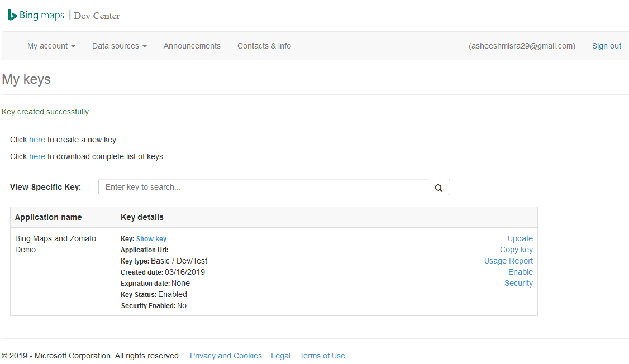The width and height of the screenshot is (629, 364).
Task: Click the Bing maps logo icon
Action: pos(12,15)
